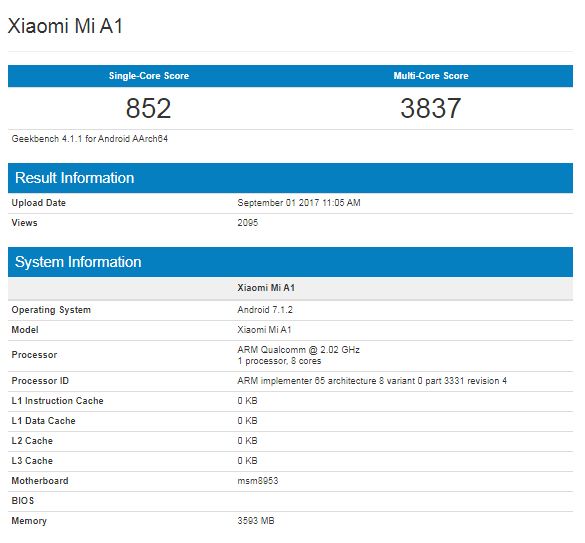Viewport: 585px width, 543px height.
Task: Select the L3 Cache label
Action: pos(32,461)
